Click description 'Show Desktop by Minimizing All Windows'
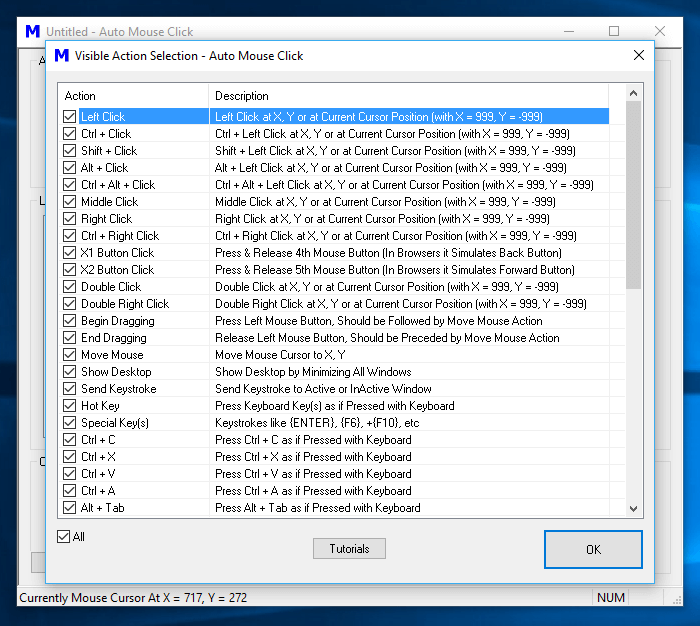Image resolution: width=700 pixels, height=626 pixels. pos(313,372)
